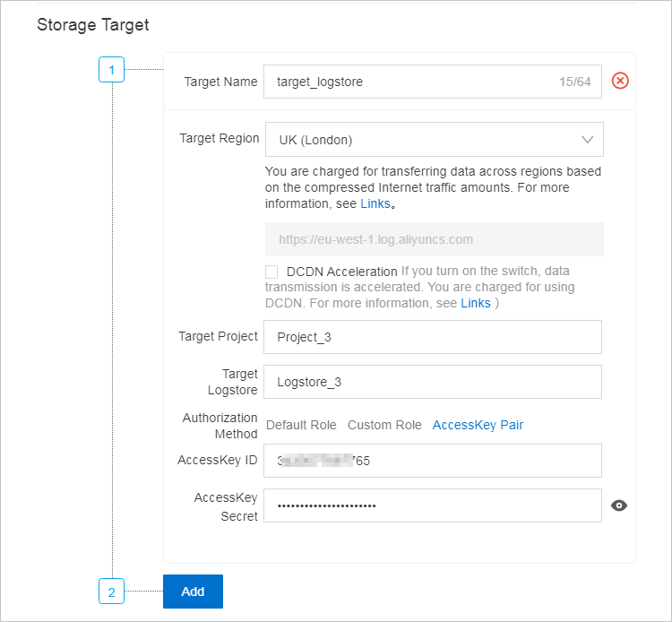Select step 2 marker box
Viewport: 672px width, 622px height.
click(x=111, y=592)
